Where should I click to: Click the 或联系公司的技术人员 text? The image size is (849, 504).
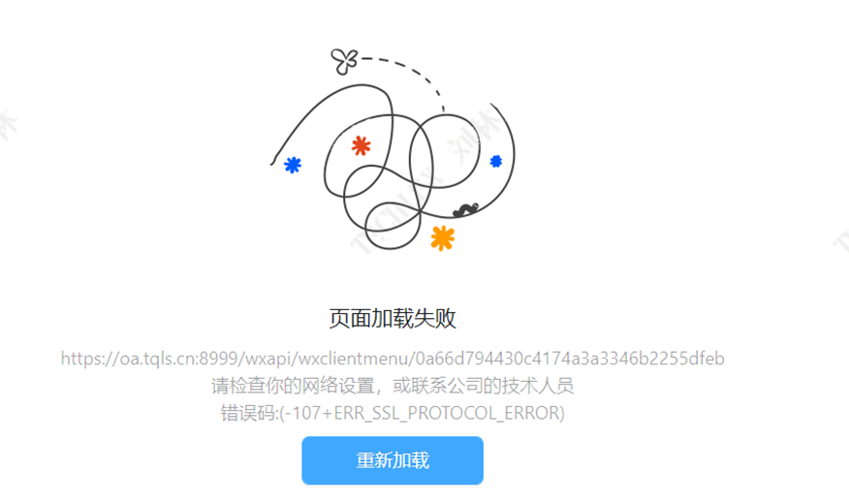pos(483,386)
